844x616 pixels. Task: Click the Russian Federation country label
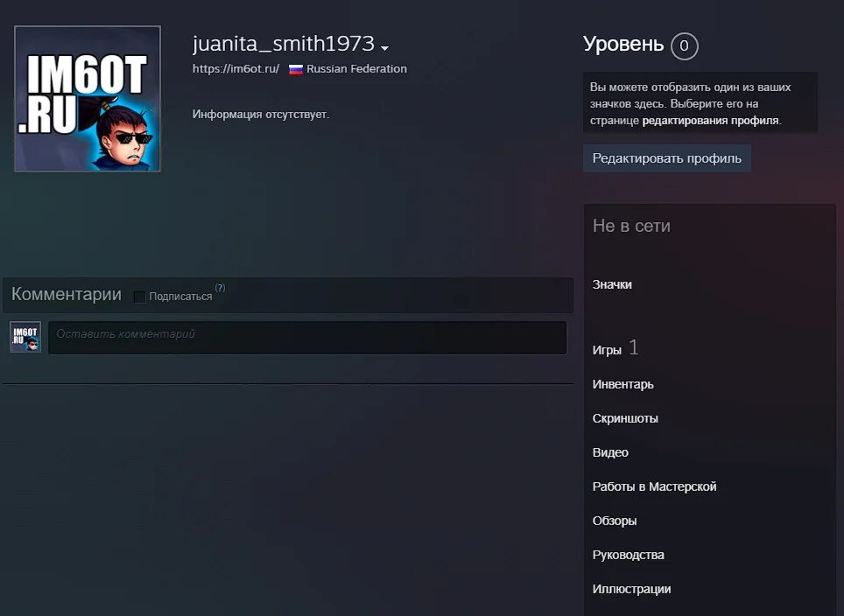coord(357,69)
